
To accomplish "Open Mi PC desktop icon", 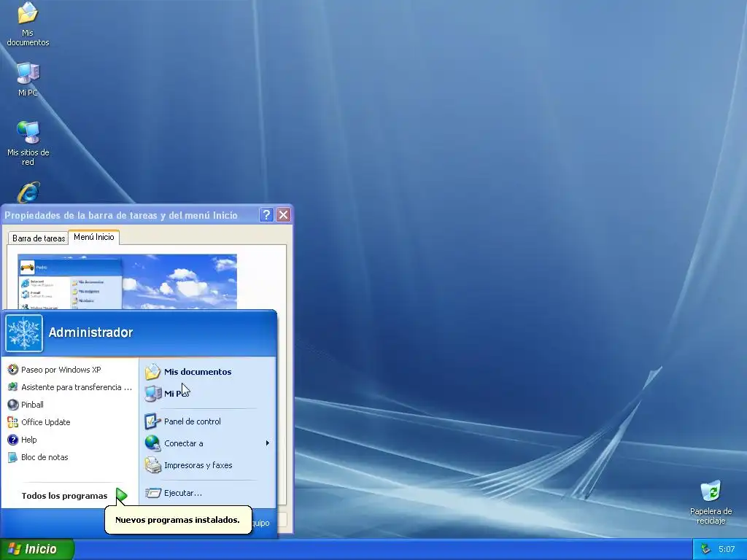I will click(28, 79).
